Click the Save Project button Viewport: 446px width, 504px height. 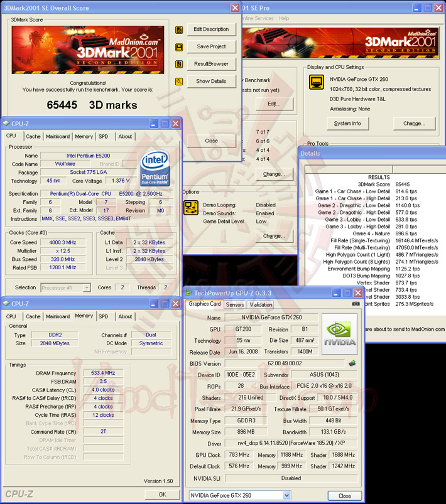(x=211, y=46)
